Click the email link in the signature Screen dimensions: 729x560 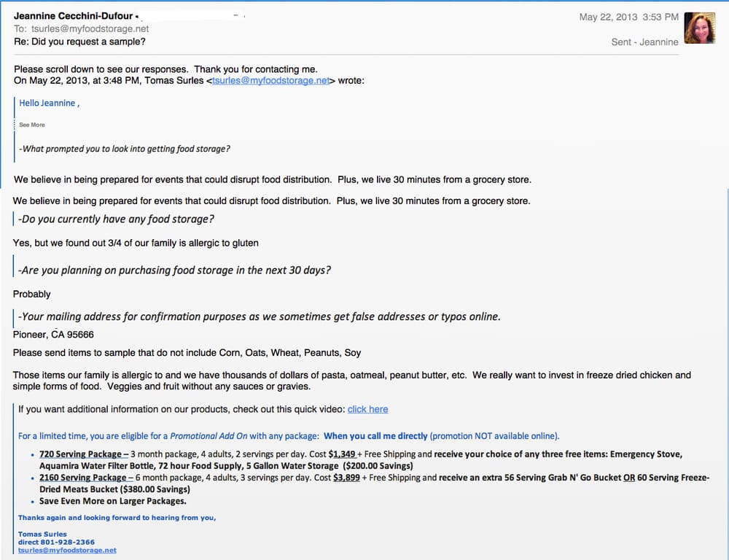pos(67,551)
